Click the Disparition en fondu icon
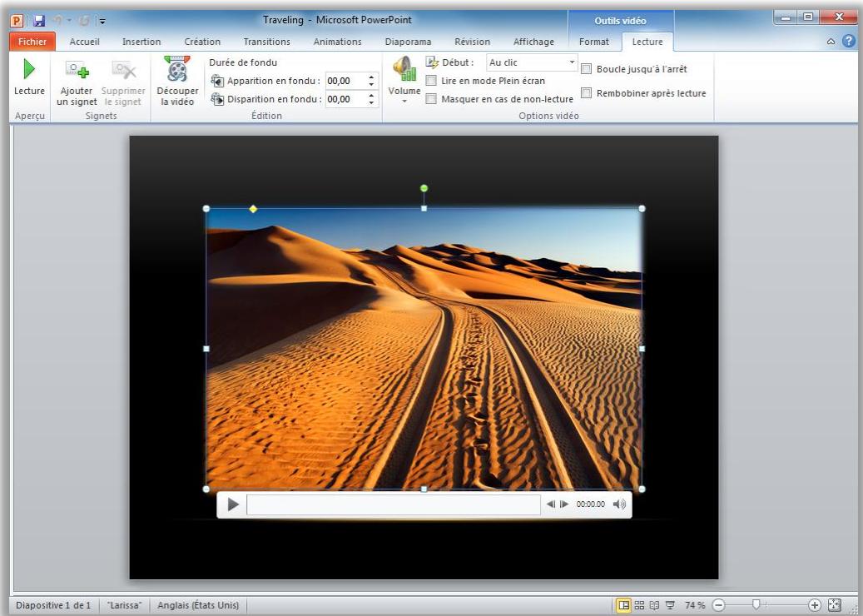 217,99
